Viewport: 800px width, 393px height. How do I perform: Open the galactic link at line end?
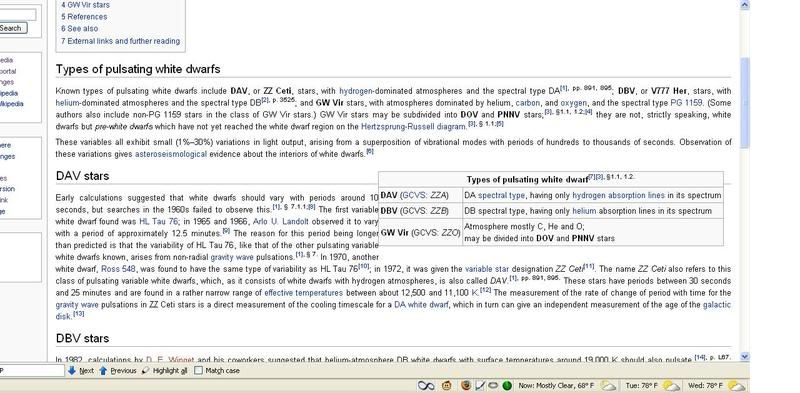717,305
